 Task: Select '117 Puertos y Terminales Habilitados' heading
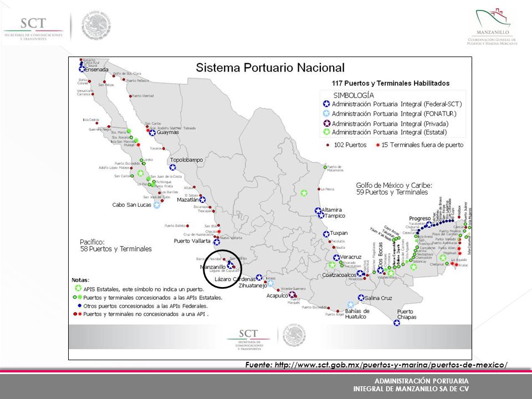point(391,83)
